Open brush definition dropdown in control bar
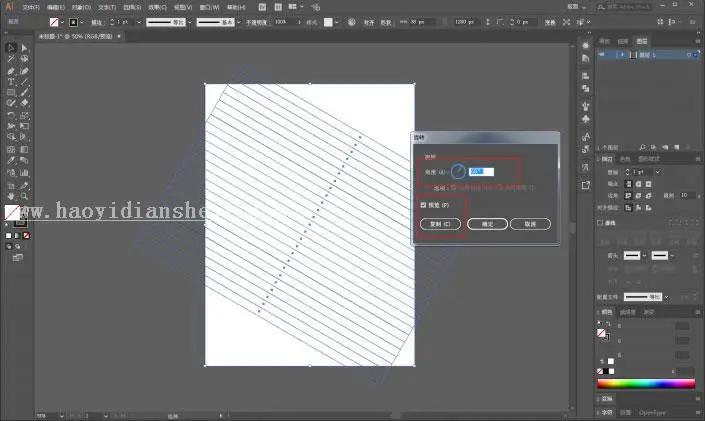The width and height of the screenshot is (705, 421). pyautogui.click(x=238, y=22)
